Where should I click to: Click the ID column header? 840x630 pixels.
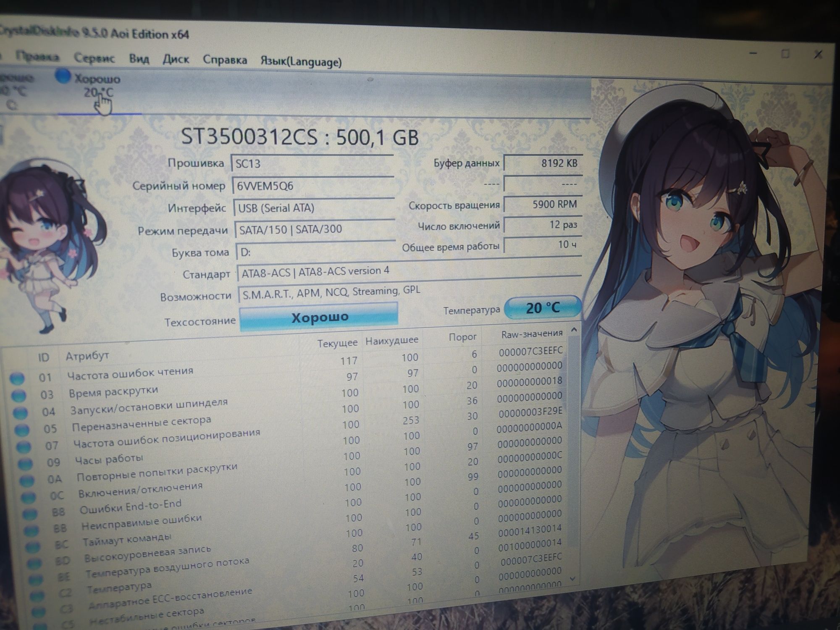point(44,357)
